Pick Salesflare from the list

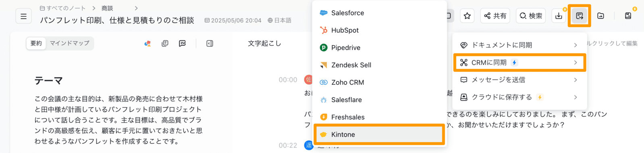tap(380, 100)
